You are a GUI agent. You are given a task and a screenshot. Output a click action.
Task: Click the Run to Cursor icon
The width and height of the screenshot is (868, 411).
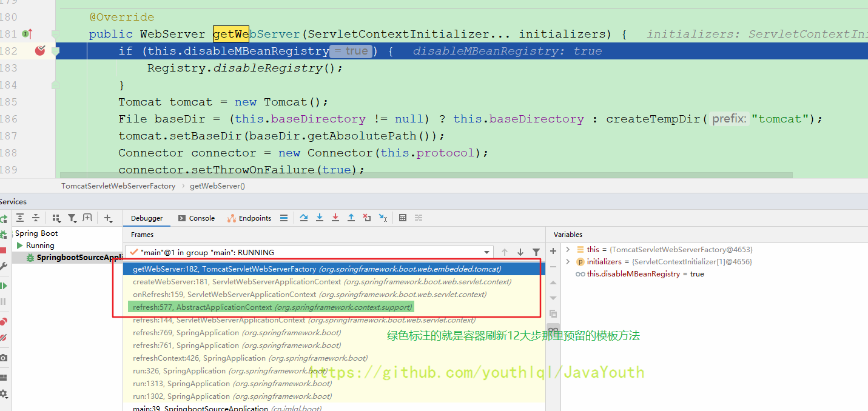(383, 218)
